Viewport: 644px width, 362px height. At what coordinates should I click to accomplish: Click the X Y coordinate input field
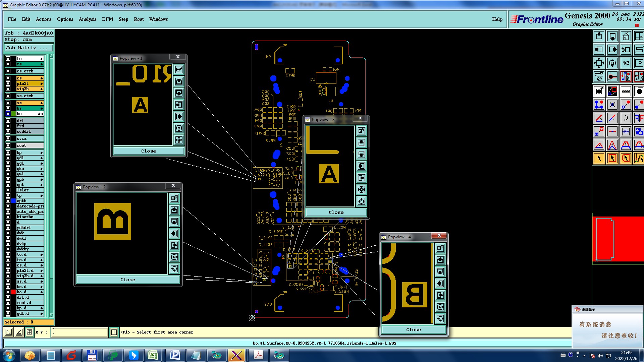[79, 332]
